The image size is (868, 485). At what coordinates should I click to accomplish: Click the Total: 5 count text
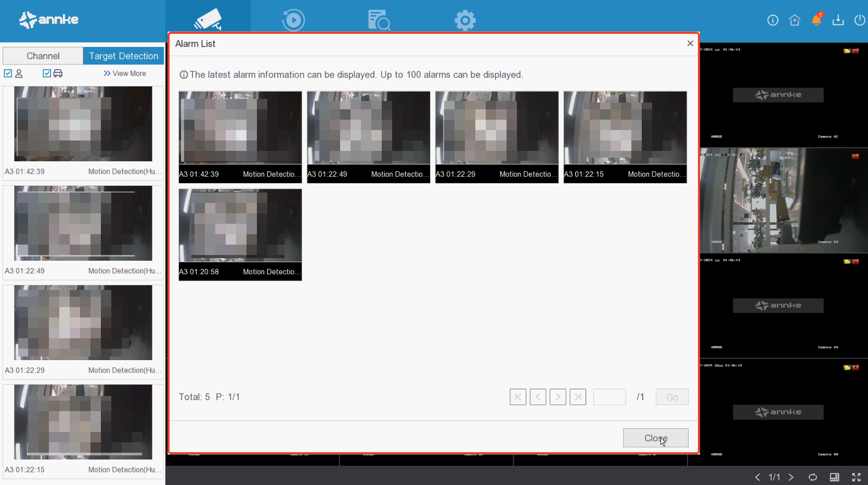point(195,397)
